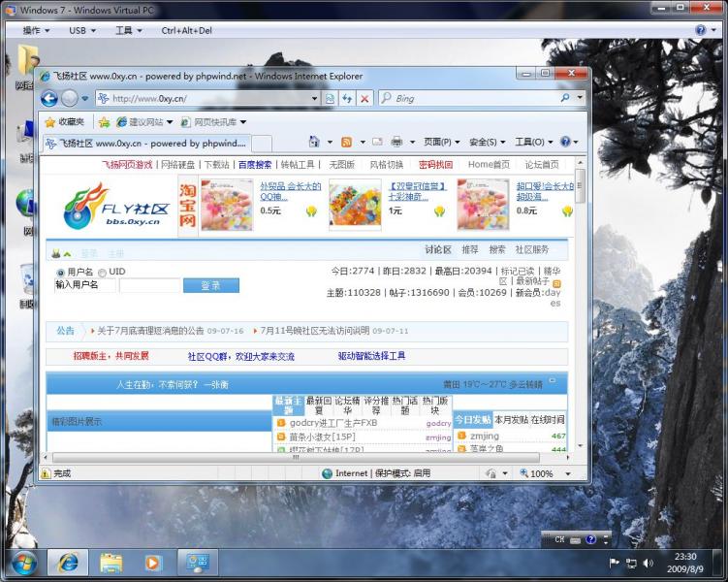
Task: Click the orange RSS icon next to 最新帖子
Action: [x=557, y=283]
